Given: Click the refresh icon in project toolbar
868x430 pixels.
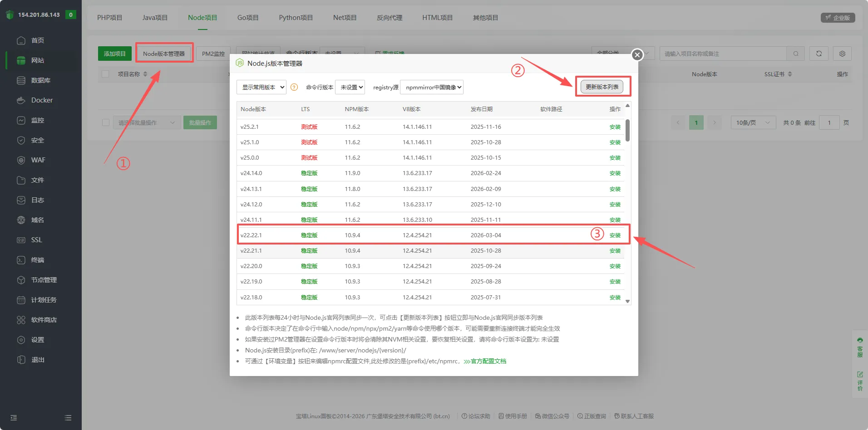Looking at the screenshot, I should point(819,54).
